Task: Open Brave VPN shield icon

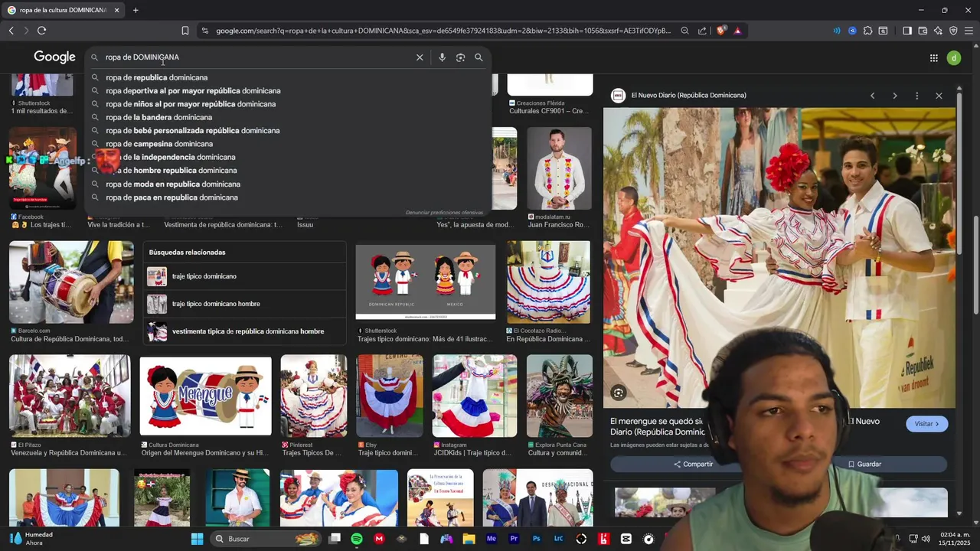Action: (953, 31)
